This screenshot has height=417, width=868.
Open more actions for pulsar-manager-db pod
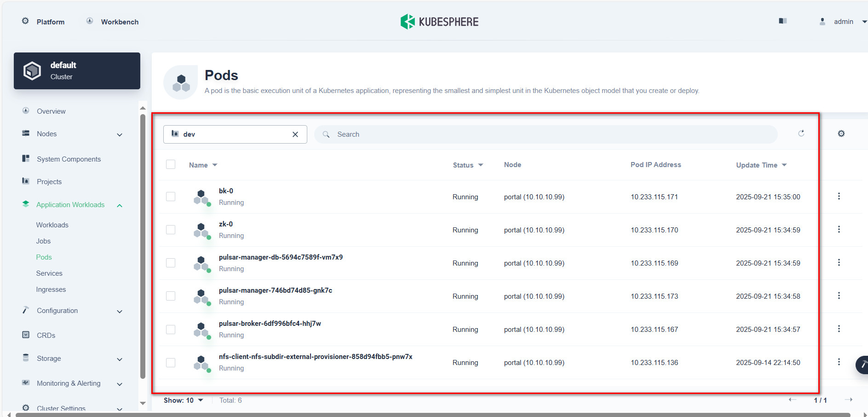click(x=839, y=263)
